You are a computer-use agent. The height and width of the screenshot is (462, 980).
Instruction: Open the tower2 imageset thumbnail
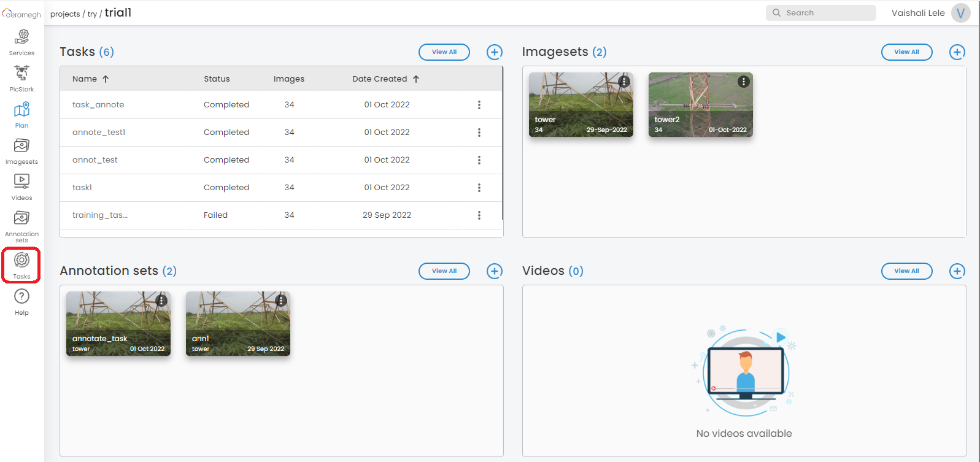pos(701,104)
